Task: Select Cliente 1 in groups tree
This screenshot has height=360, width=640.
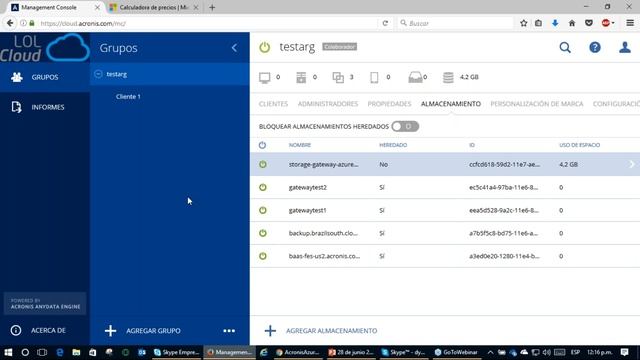Action: coord(128,97)
